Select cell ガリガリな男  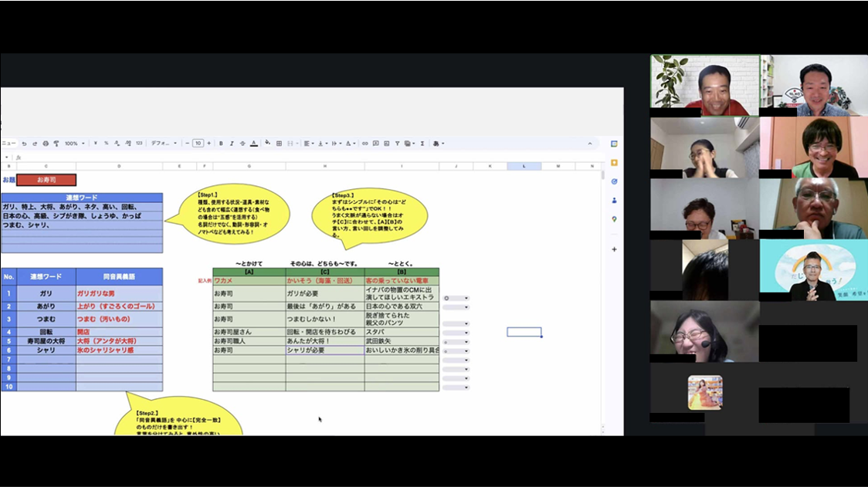pos(120,293)
